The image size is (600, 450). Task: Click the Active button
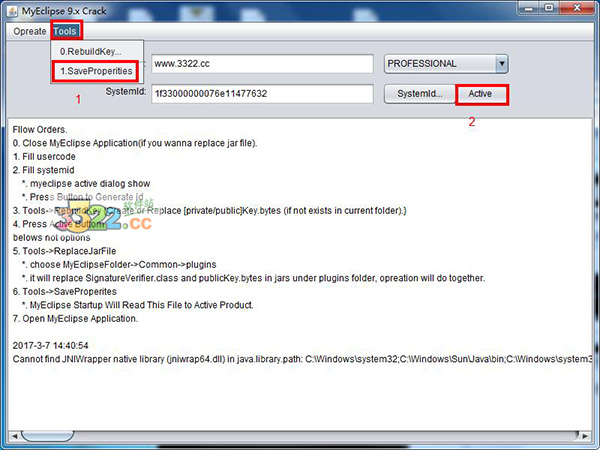481,94
